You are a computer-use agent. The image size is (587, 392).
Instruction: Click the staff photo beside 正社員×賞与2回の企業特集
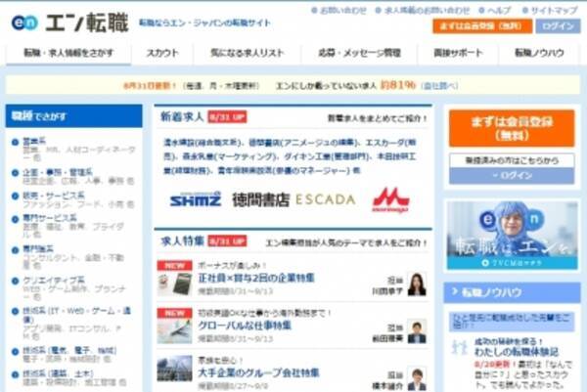(417, 284)
